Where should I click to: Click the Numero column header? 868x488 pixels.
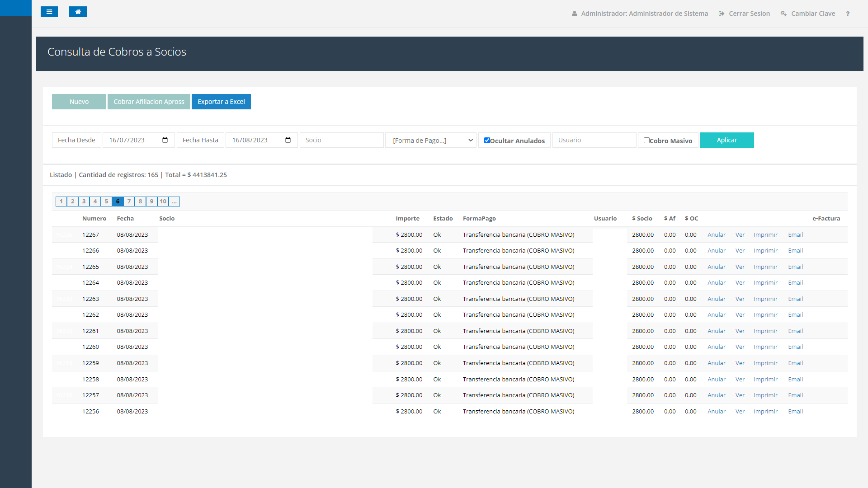94,218
